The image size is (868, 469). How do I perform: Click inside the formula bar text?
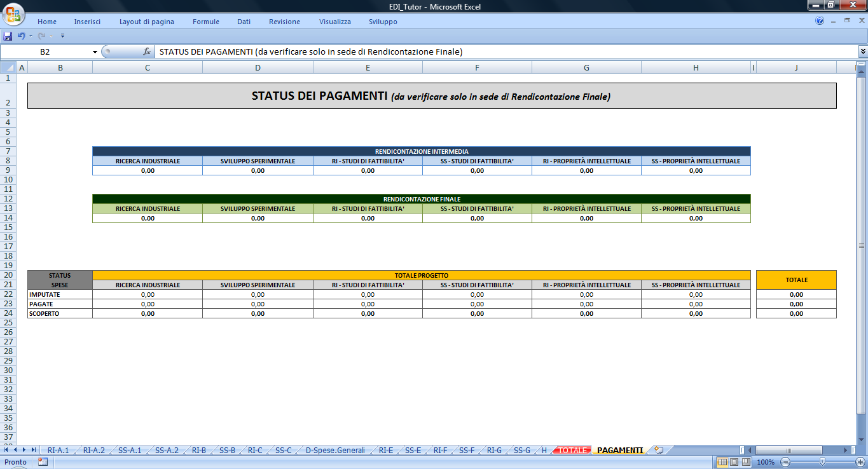pyautogui.click(x=506, y=51)
